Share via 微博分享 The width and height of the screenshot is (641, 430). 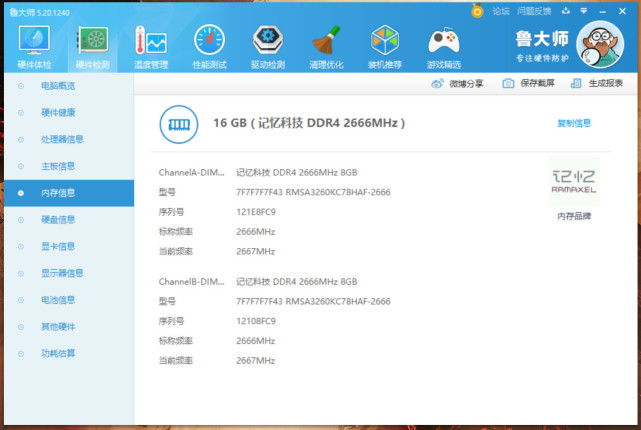tap(457, 84)
